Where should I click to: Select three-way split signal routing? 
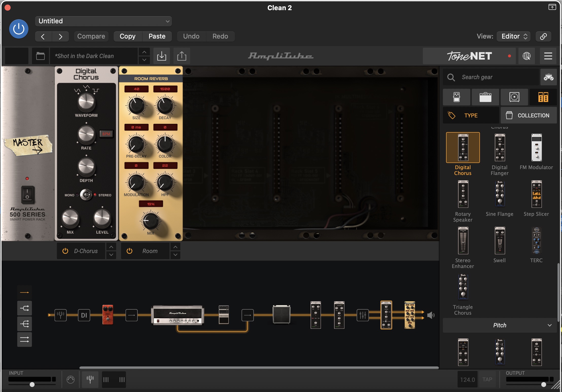pos(24,324)
